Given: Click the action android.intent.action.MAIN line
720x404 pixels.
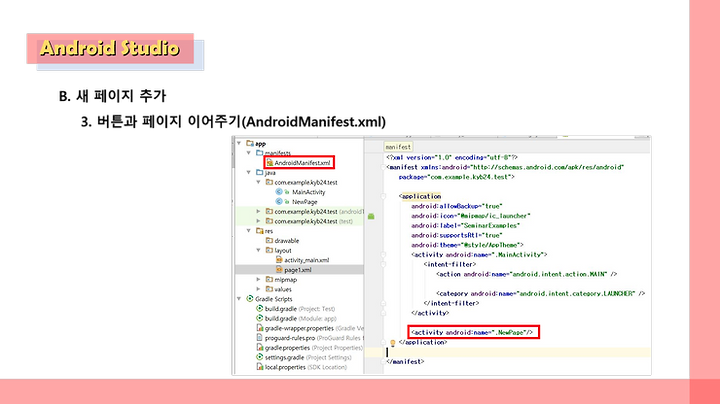Looking at the screenshot, I should [526, 274].
